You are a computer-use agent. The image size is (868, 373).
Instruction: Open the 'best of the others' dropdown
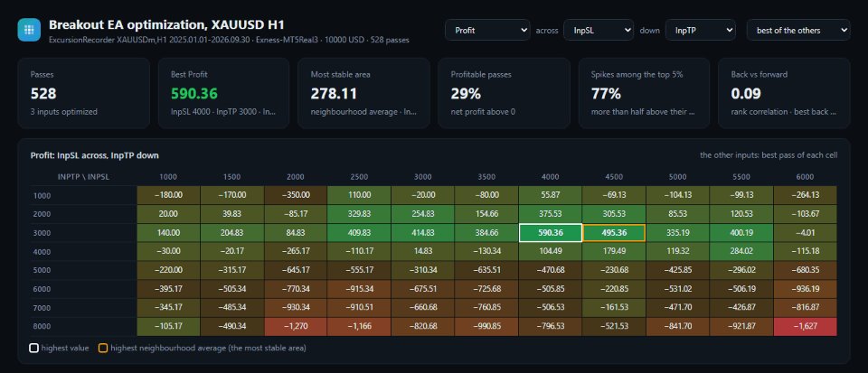(x=798, y=31)
